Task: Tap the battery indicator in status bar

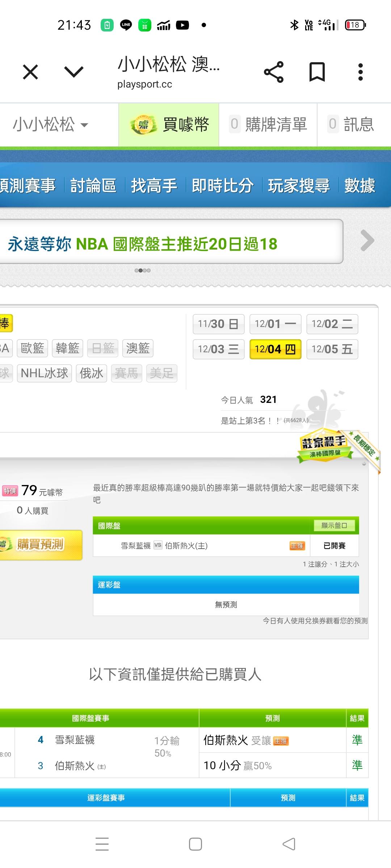Action: pos(356,25)
